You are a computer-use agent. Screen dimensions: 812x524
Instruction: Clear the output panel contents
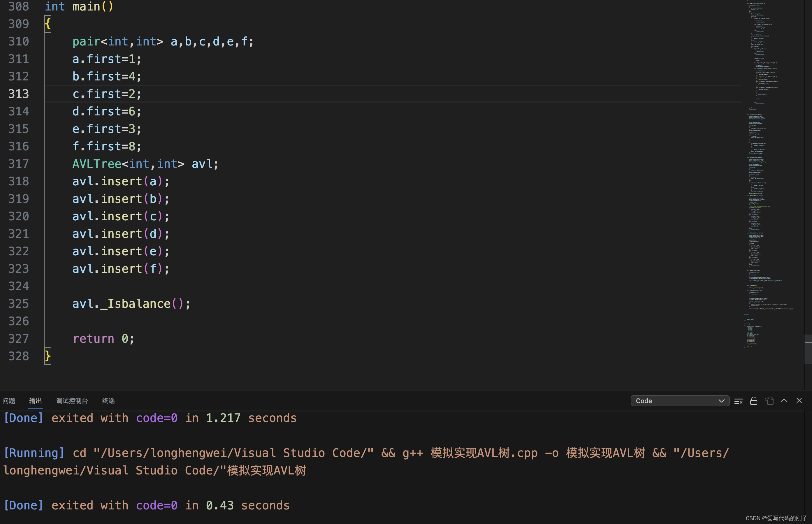point(738,401)
